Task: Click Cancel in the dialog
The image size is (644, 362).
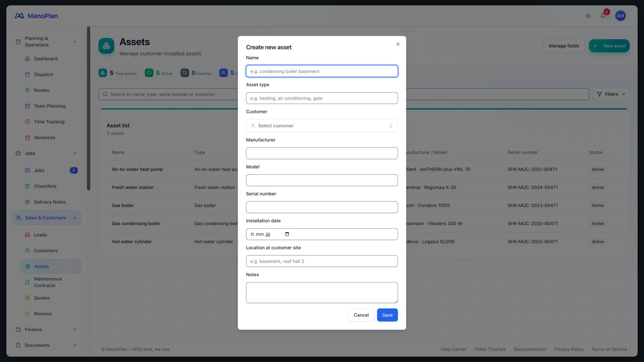Action: [361, 315]
